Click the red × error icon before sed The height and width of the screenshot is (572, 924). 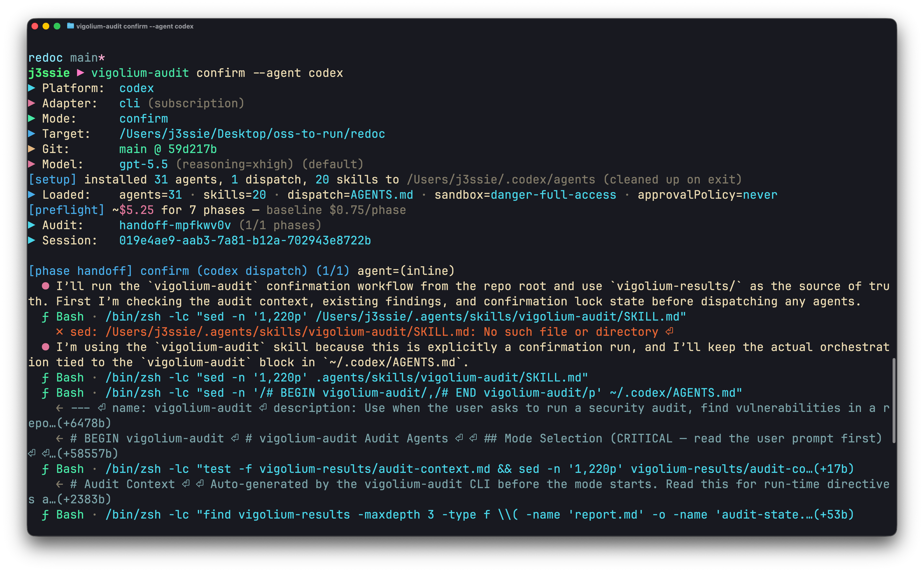point(59,332)
